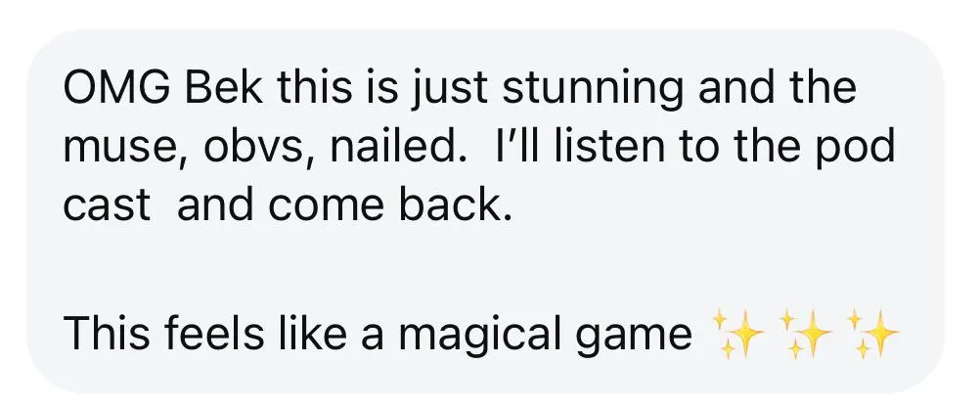The width and height of the screenshot is (980, 409).
Task: Click the word "pod"
Action: (864, 148)
